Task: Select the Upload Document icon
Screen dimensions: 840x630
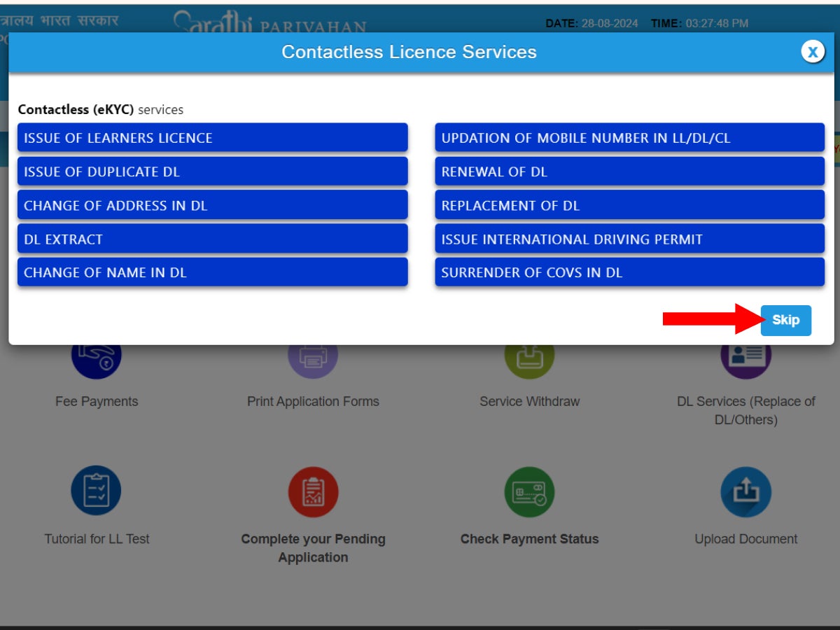Action: coord(746,490)
